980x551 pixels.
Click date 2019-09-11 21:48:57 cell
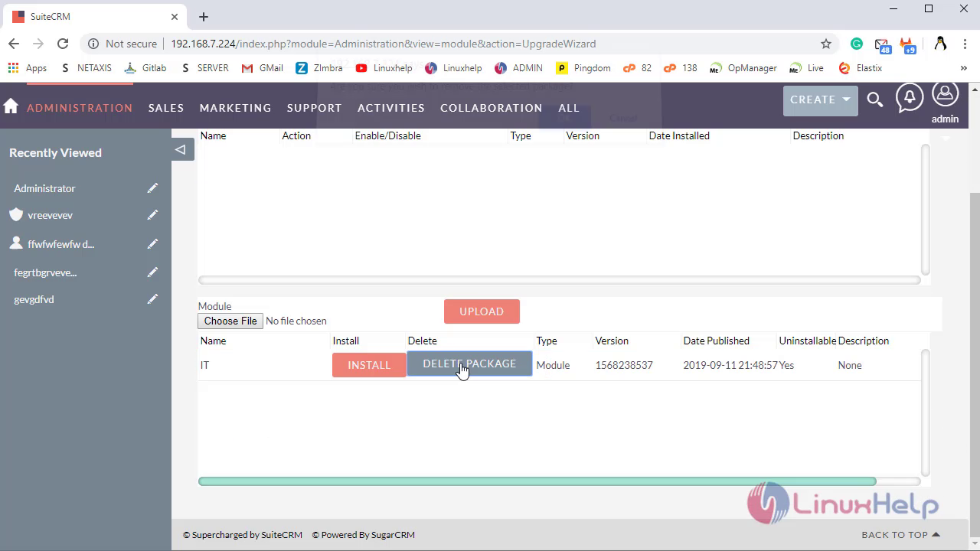(730, 365)
